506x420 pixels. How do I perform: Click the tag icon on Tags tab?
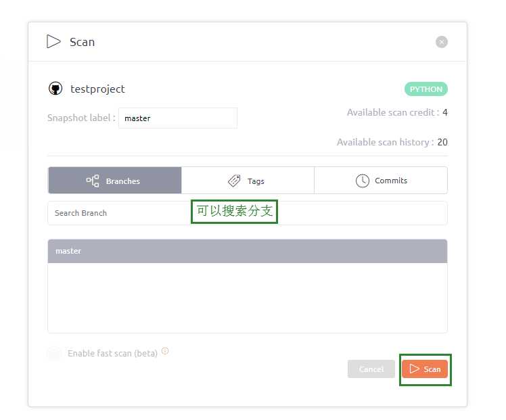(x=234, y=181)
